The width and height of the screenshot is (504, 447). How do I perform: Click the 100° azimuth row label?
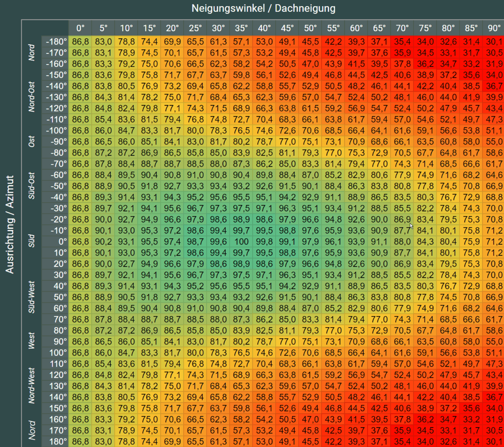(55, 352)
